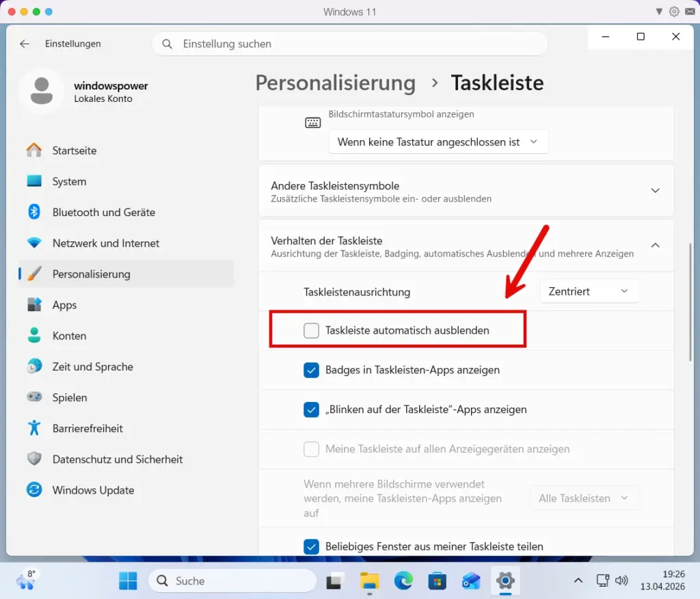Image resolution: width=700 pixels, height=599 pixels.
Task: Select Personalisierung in sidebar
Action: tap(126, 274)
